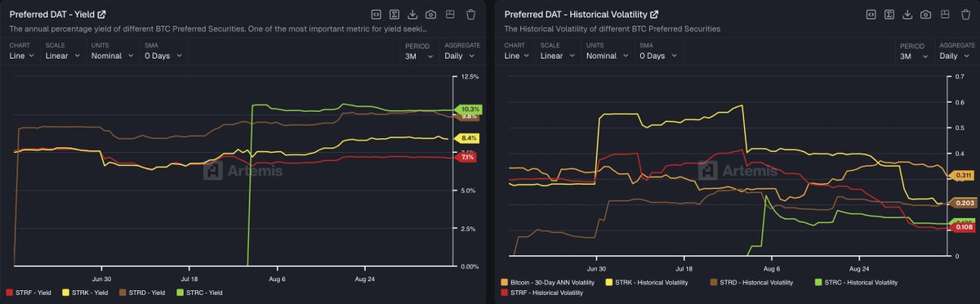
Task: Expand SMA dropdown on Yield panel
Action: 163,56
